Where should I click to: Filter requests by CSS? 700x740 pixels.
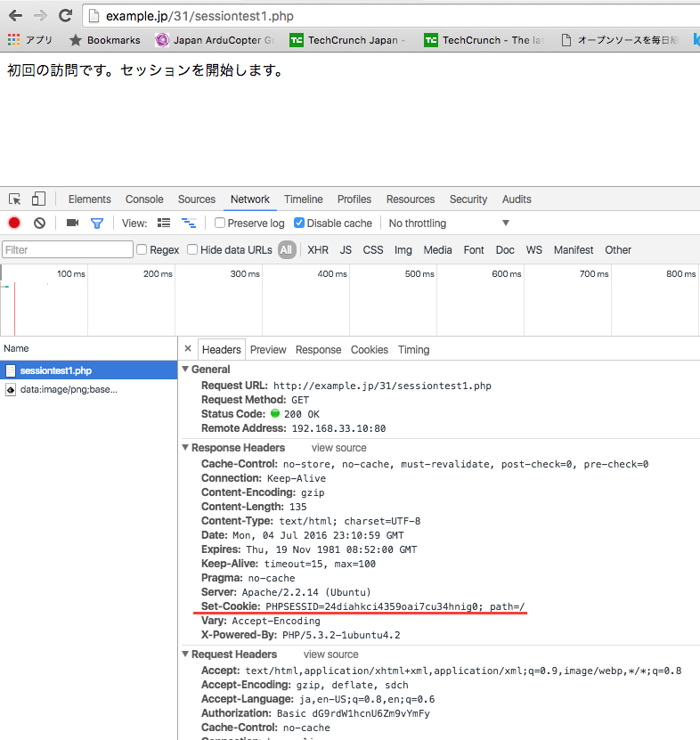[373, 249]
